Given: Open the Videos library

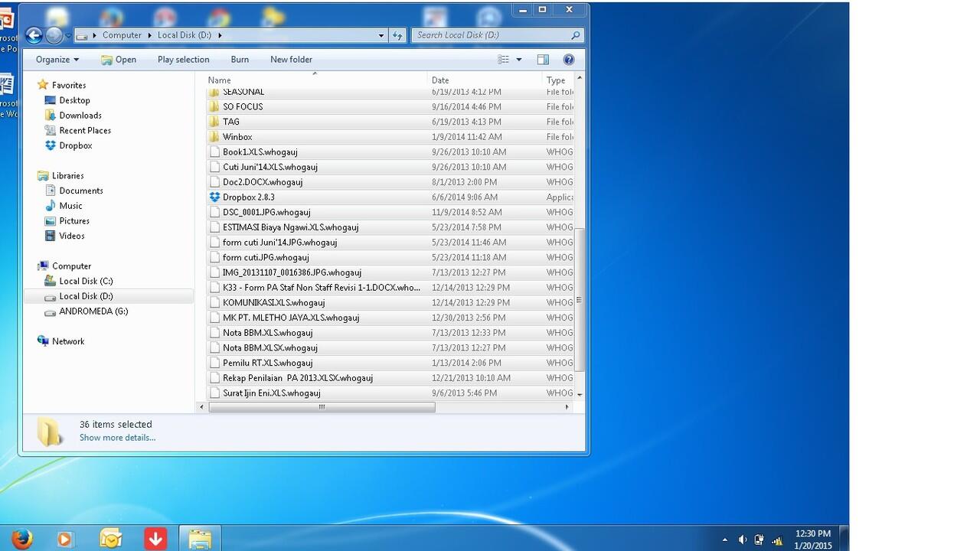Looking at the screenshot, I should tap(72, 236).
